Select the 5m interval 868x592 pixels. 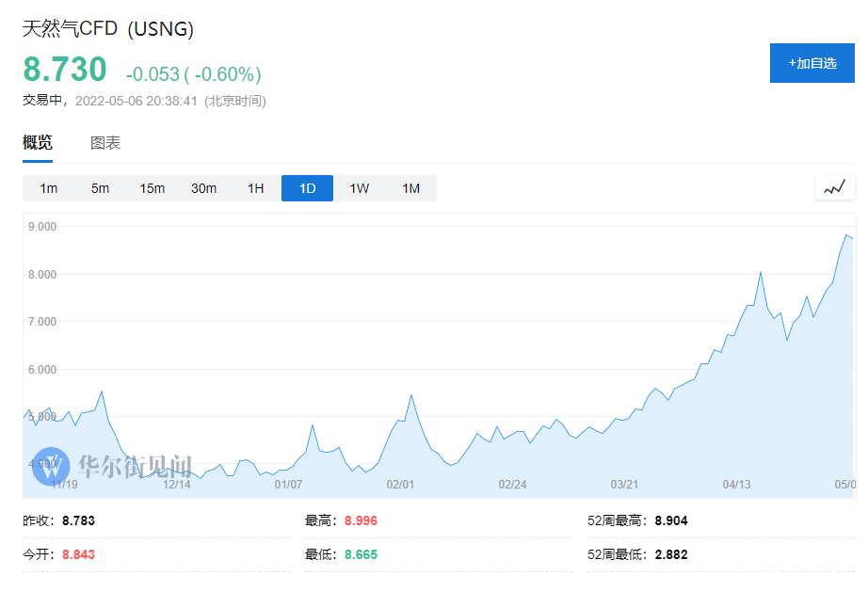tap(100, 188)
